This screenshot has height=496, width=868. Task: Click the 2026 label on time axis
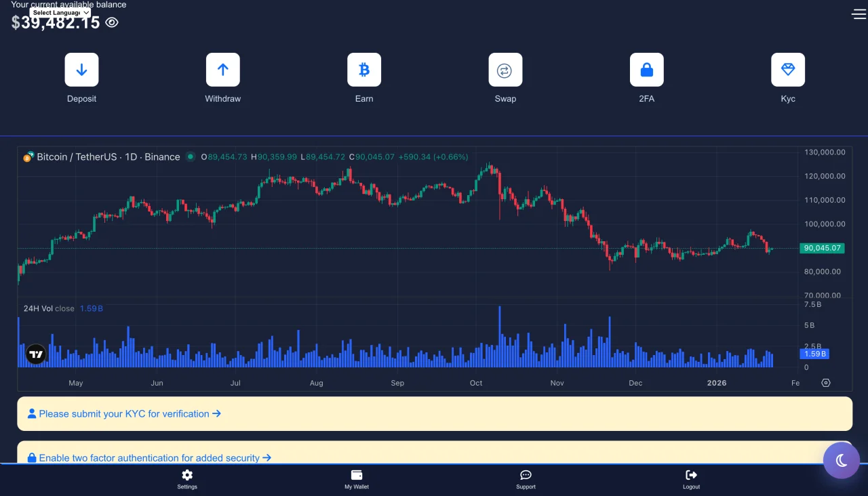[717, 383]
